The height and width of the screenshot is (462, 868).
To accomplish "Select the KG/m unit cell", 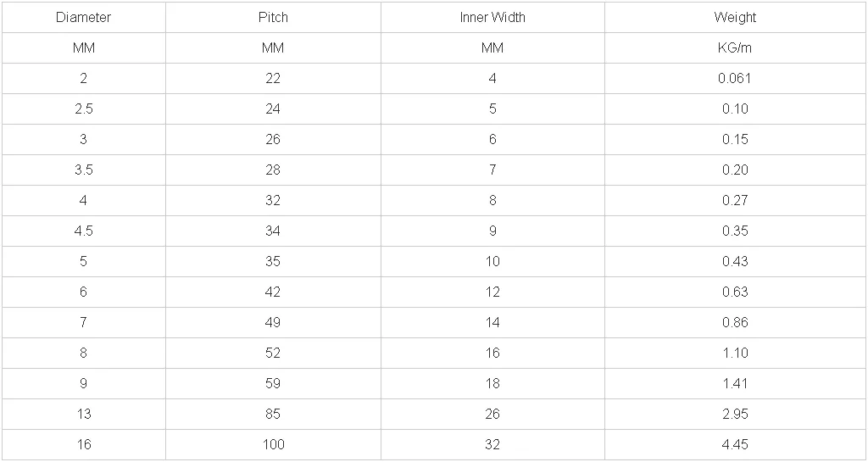I will point(735,47).
